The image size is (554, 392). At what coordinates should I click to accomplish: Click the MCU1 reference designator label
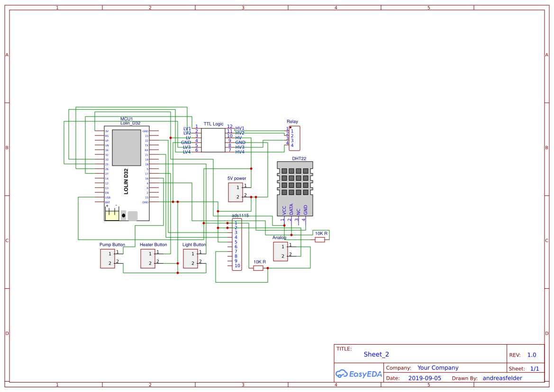point(126,117)
